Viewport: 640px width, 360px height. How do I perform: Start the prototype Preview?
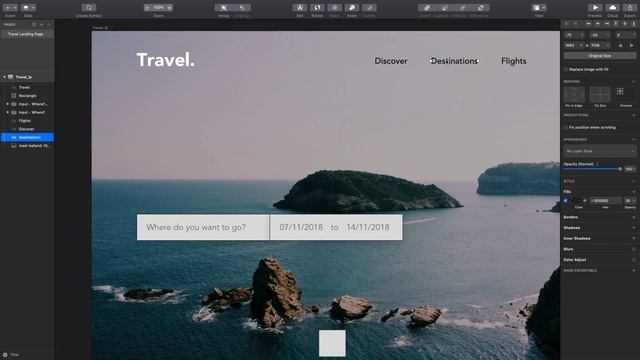(x=595, y=8)
